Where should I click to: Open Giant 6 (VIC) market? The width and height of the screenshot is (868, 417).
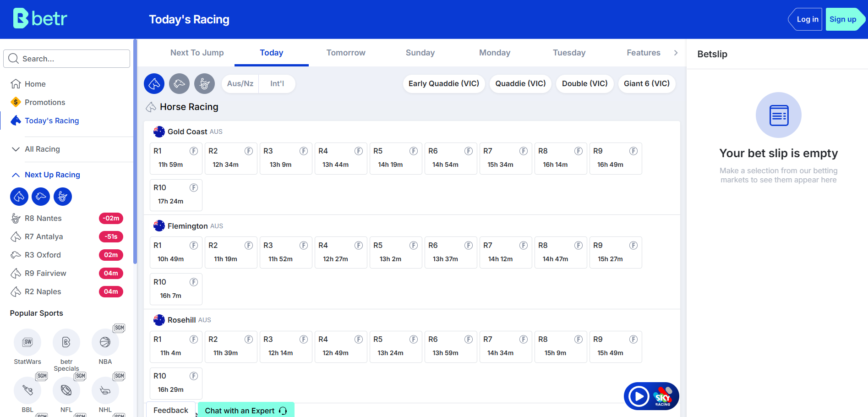tap(647, 84)
